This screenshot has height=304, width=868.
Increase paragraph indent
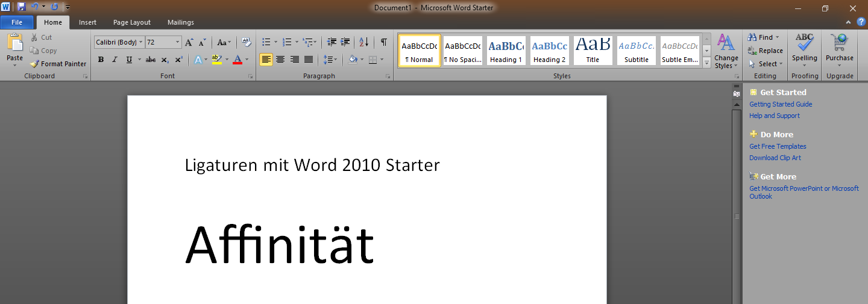[345, 42]
